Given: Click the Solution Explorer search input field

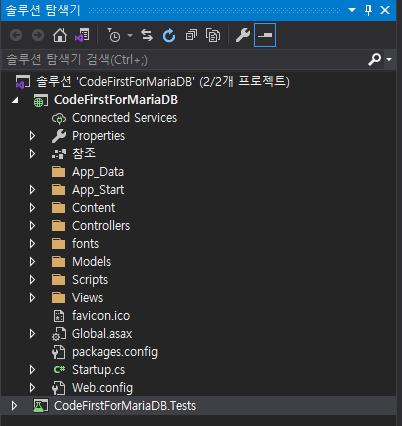Looking at the screenshot, I should (184, 60).
